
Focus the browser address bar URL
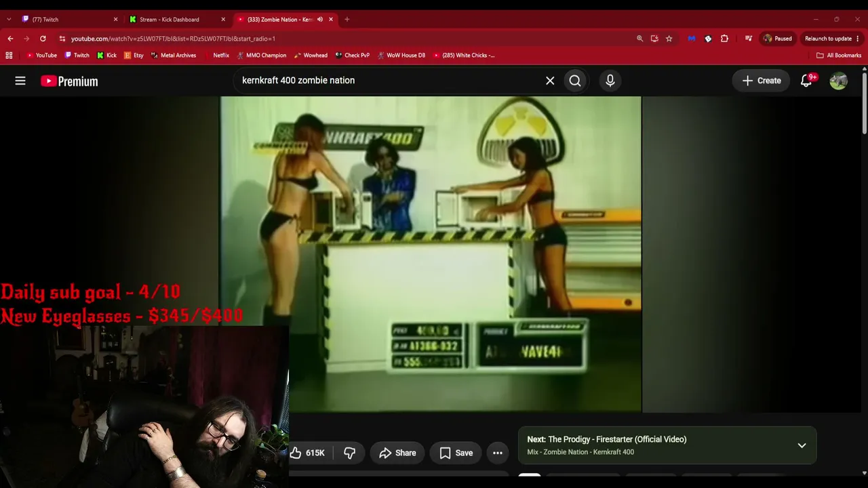173,39
